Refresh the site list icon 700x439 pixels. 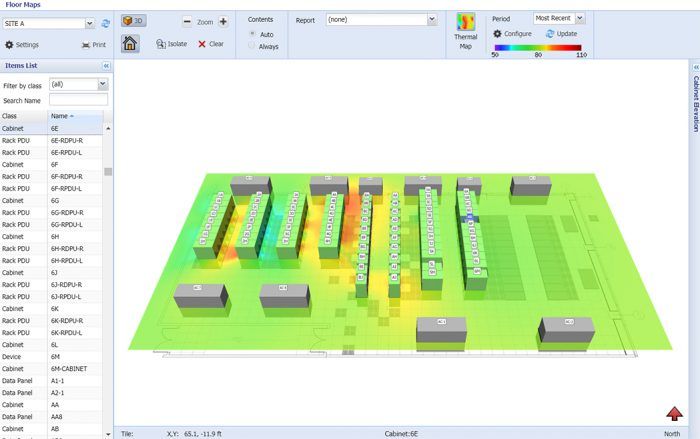point(106,23)
